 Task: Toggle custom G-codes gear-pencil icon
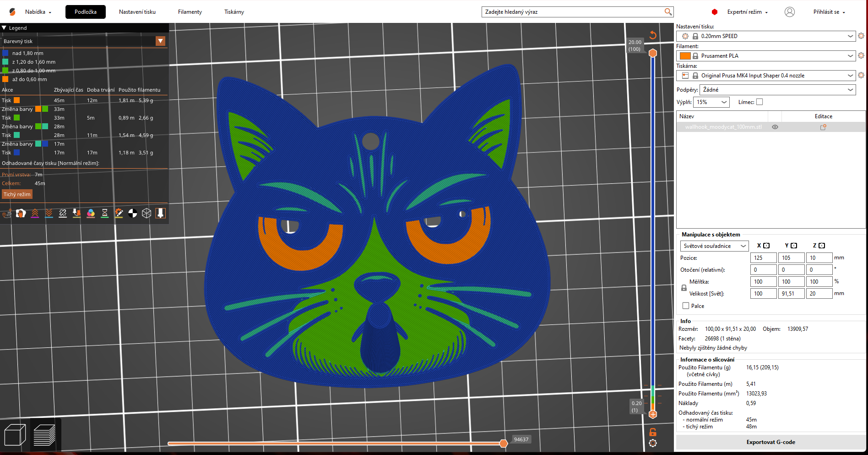pyautogui.click(x=119, y=214)
